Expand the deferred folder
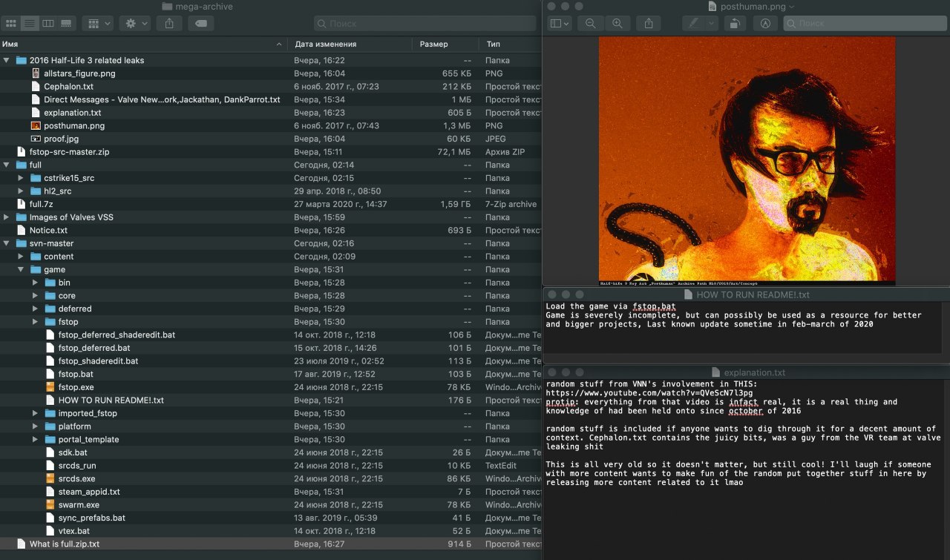The height and width of the screenshot is (560, 950). click(35, 309)
